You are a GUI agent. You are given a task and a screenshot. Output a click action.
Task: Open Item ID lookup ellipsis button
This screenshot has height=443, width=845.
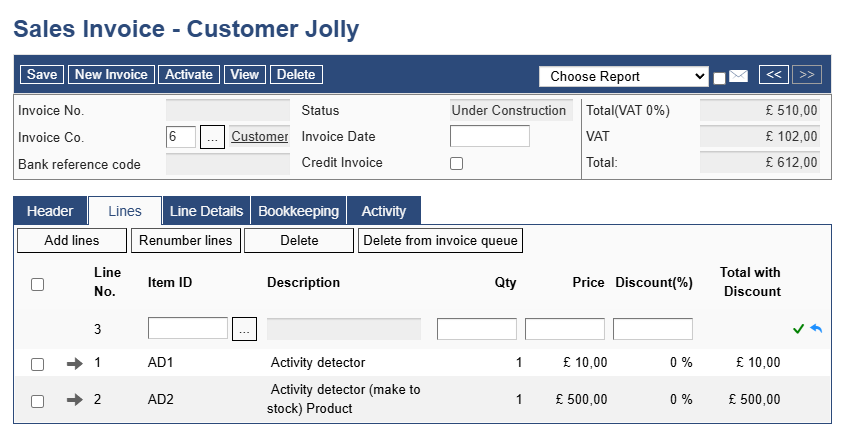[244, 329]
